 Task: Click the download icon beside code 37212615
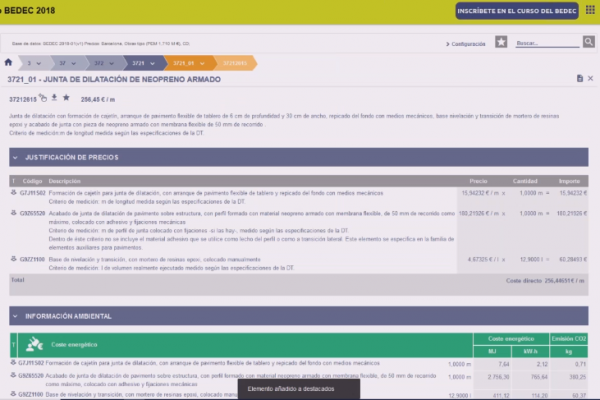(55, 98)
